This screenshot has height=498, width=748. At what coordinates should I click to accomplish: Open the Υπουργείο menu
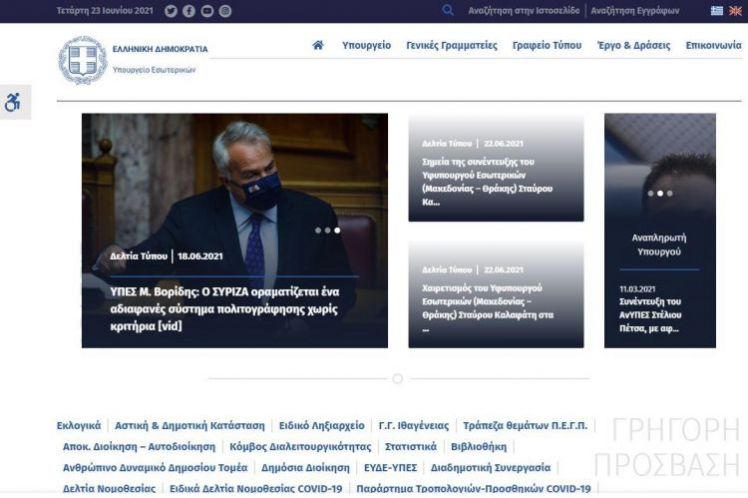(x=366, y=46)
